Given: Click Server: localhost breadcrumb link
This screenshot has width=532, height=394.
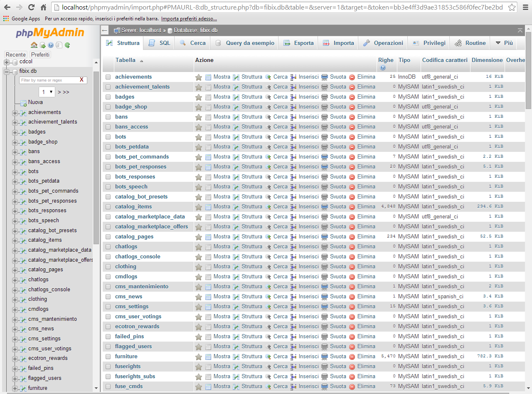Looking at the screenshot, I should 141,30.
